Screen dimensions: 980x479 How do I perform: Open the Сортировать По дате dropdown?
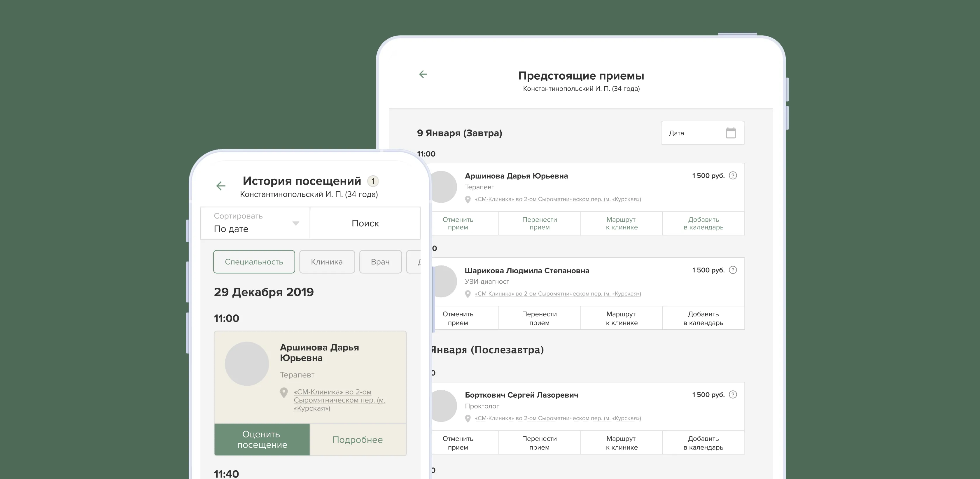[255, 223]
